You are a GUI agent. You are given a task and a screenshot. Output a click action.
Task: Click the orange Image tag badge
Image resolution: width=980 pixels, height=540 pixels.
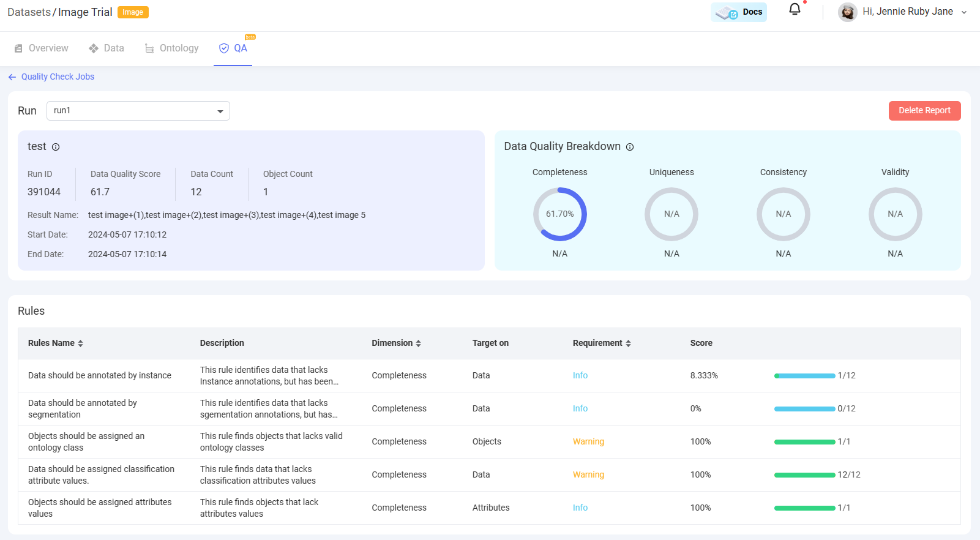click(133, 12)
